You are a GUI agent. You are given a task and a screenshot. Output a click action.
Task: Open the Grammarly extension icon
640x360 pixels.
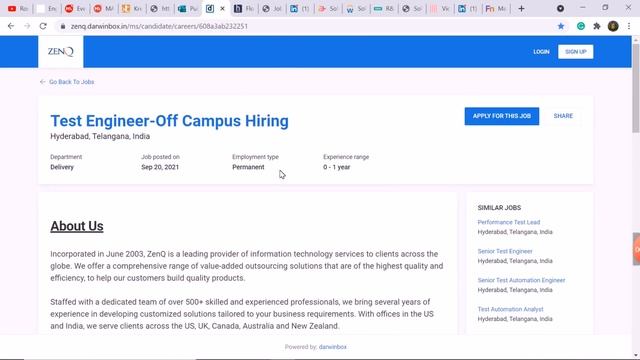580,26
